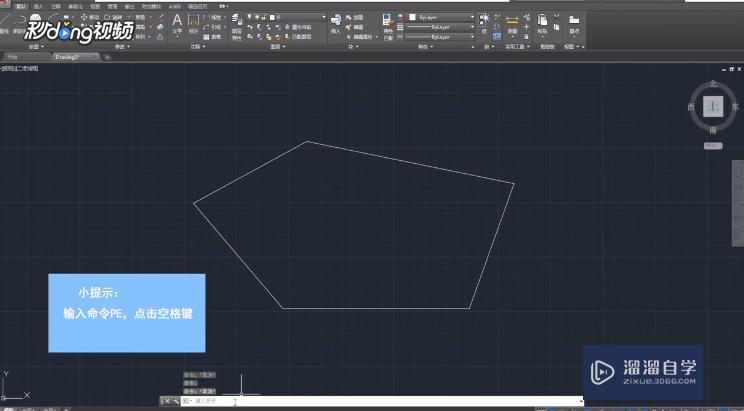Open the Layer Properties manager icon

pyautogui.click(x=237, y=19)
